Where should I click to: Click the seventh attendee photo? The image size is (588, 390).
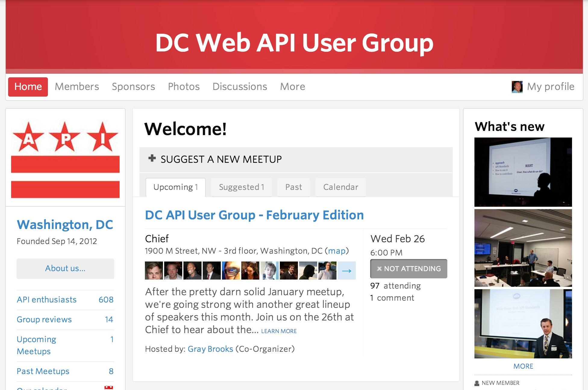pyautogui.click(x=270, y=271)
